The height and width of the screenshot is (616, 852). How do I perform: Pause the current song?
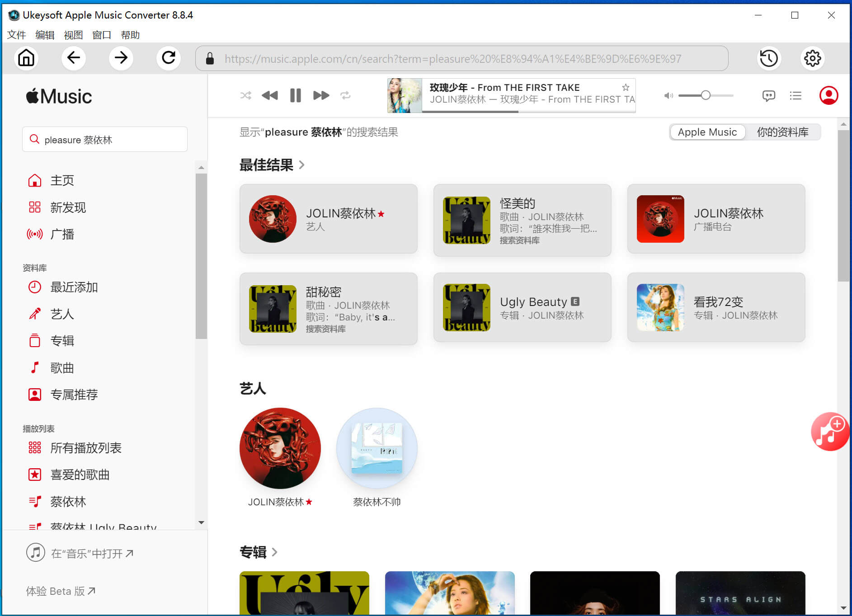[x=296, y=95]
